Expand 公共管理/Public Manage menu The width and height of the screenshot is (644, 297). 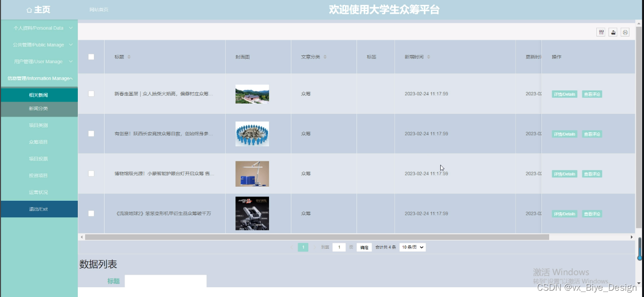point(39,45)
